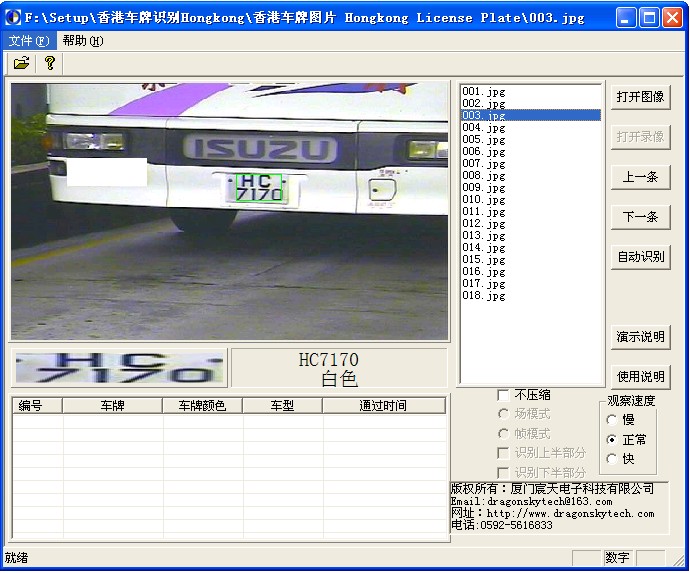Select the 场模式 radio option
The height and width of the screenshot is (573, 690).
524,414
